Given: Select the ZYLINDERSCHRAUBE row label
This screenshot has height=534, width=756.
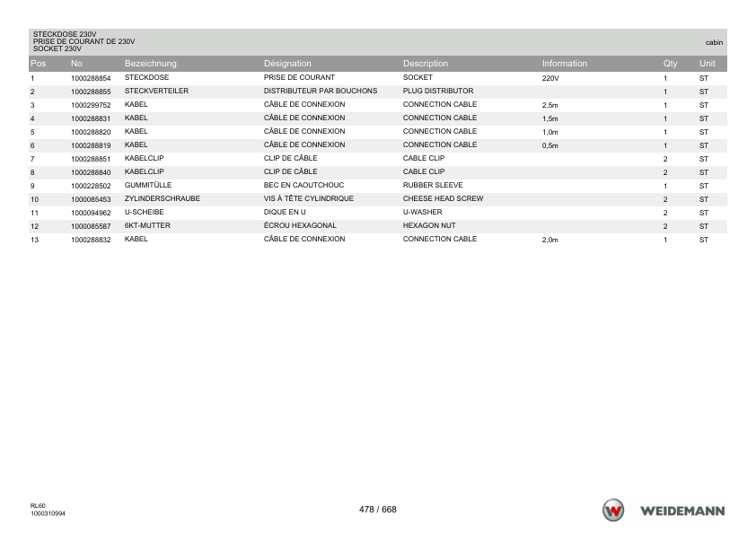Looking at the screenshot, I should [162, 198].
